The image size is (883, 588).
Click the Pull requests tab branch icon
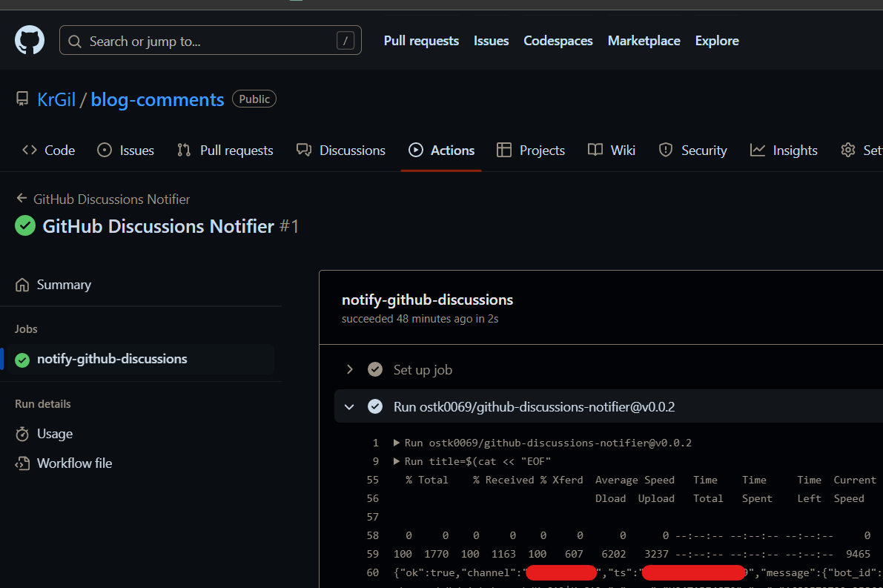[x=184, y=150]
